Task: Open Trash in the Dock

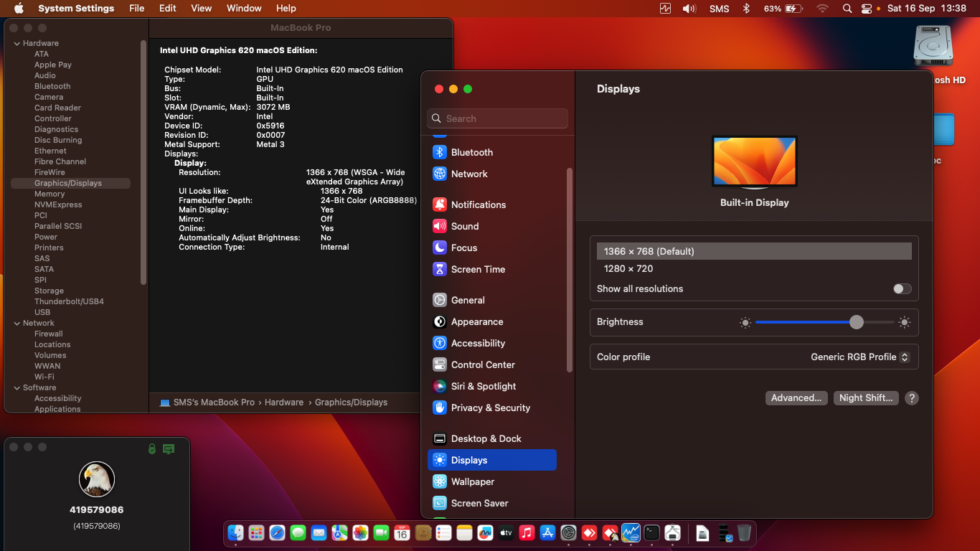Action: (745, 533)
